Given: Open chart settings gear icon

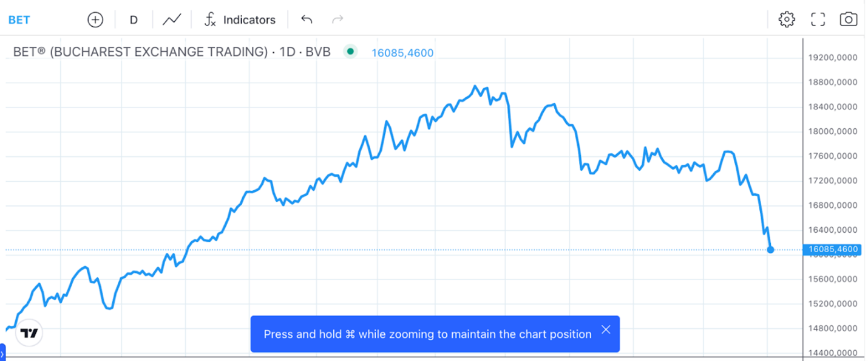Looking at the screenshot, I should click(x=787, y=19).
